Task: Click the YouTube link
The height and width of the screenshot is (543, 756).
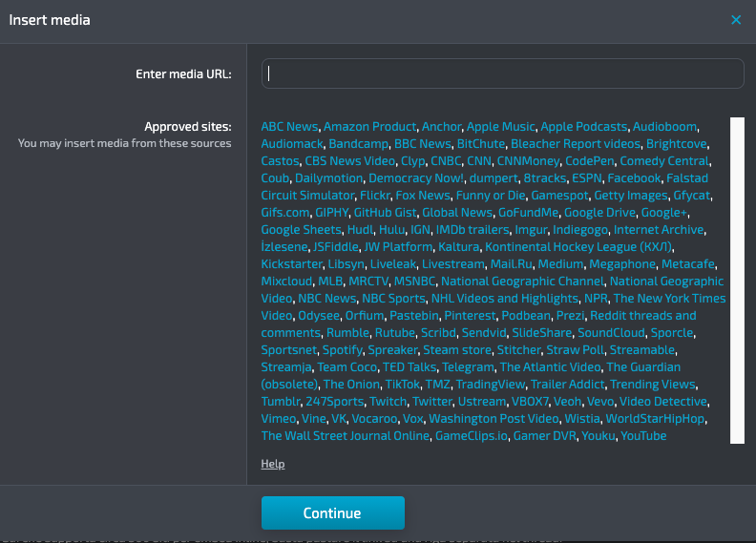Action: click(x=643, y=436)
